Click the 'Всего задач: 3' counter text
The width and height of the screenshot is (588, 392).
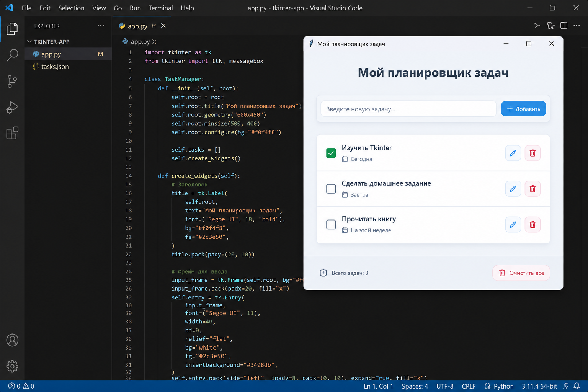(350, 273)
